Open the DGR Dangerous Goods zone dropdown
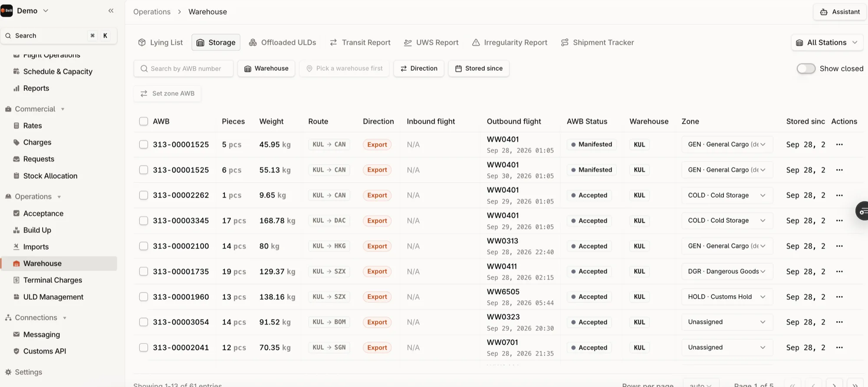This screenshot has height=387, width=868. tap(727, 271)
